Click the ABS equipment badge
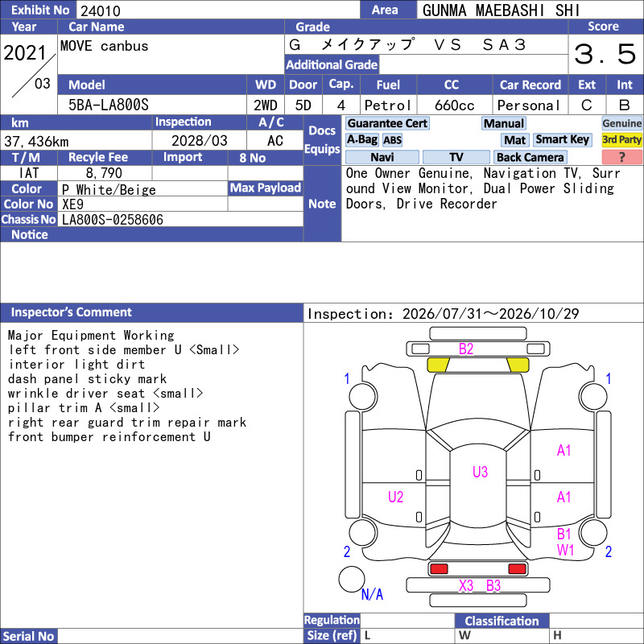The width and height of the screenshot is (644, 644). tap(392, 140)
